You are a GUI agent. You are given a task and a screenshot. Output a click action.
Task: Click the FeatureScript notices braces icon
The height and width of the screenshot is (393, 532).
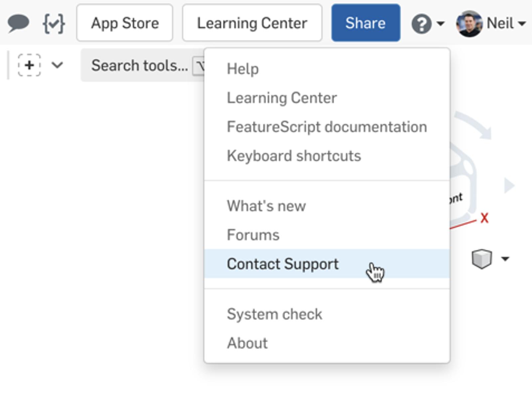point(54,23)
